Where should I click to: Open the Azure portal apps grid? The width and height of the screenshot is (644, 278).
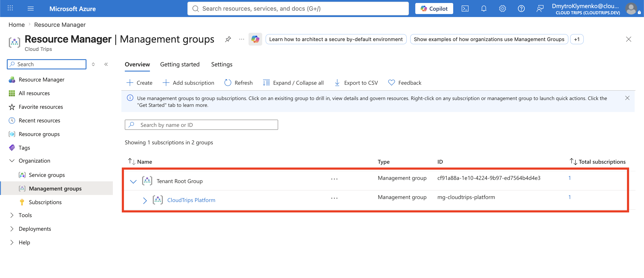pyautogui.click(x=10, y=8)
